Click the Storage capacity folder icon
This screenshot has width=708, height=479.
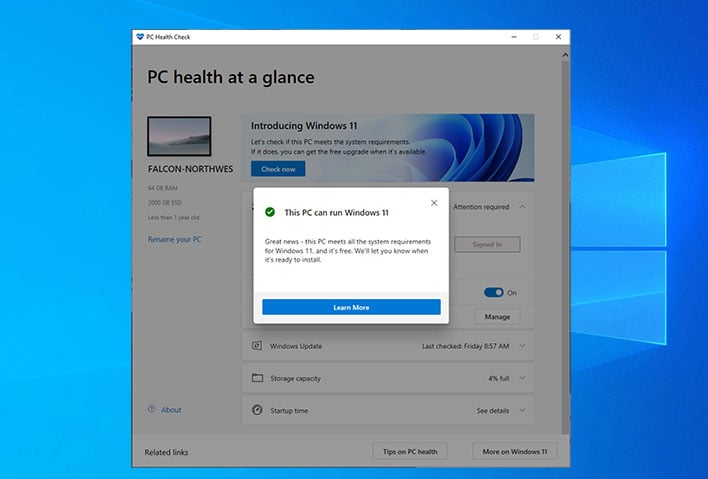(257, 378)
